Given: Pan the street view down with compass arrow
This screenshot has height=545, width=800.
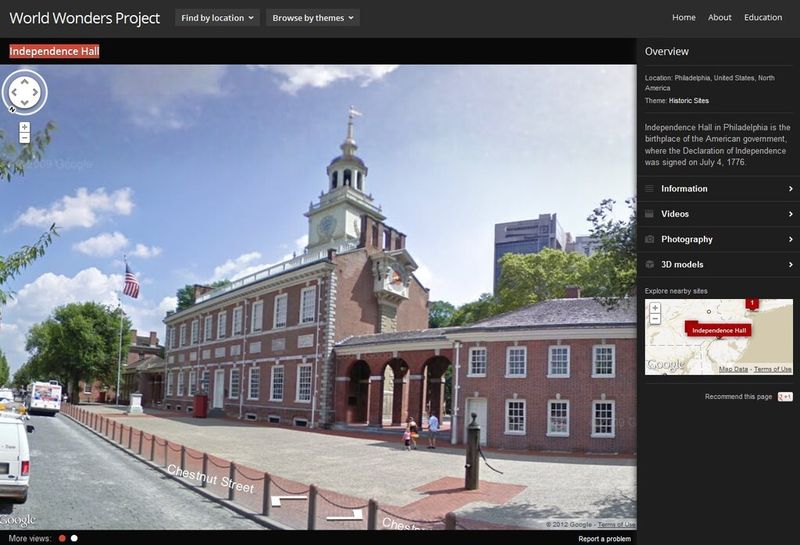Looking at the screenshot, I should point(24,103).
